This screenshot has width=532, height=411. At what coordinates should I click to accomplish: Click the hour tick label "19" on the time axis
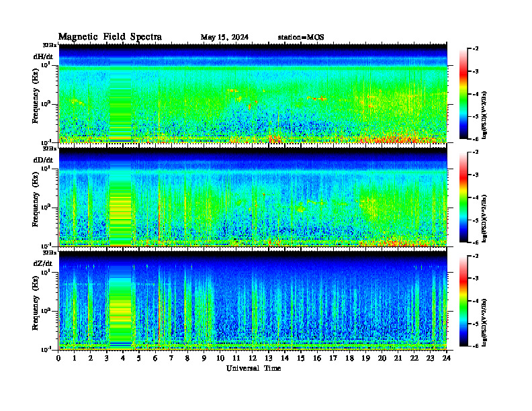pos(365,358)
